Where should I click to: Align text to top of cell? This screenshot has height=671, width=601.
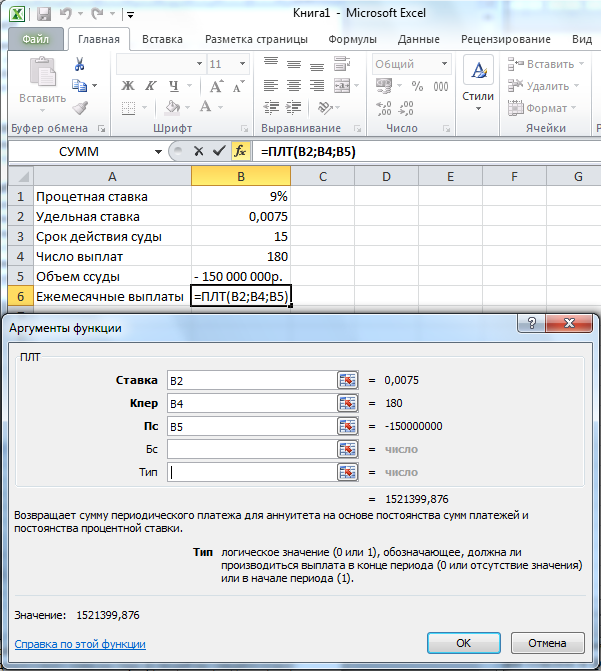tap(271, 63)
